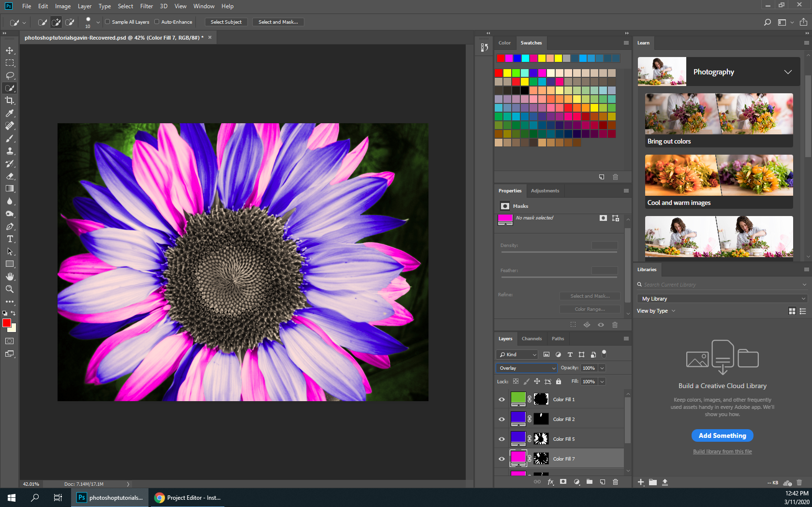This screenshot has width=812, height=507.
Task: Open the Kind layer filter dropdown
Action: pos(517,354)
